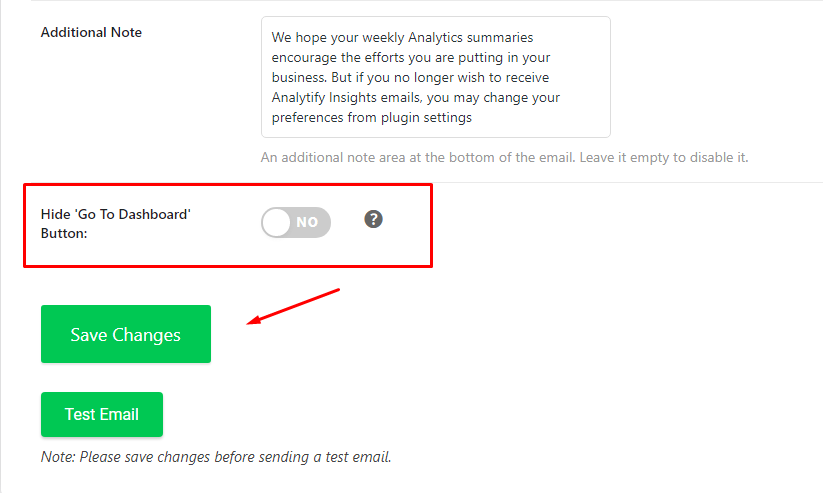Click the question mark help icon
823x493 pixels.
[373, 219]
